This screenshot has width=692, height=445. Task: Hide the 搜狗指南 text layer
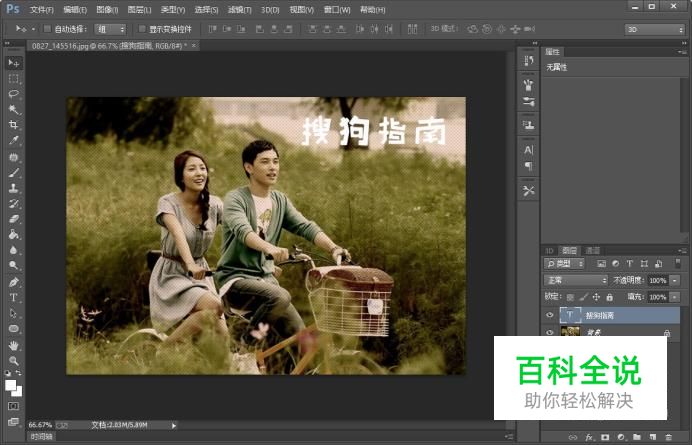tap(549, 315)
